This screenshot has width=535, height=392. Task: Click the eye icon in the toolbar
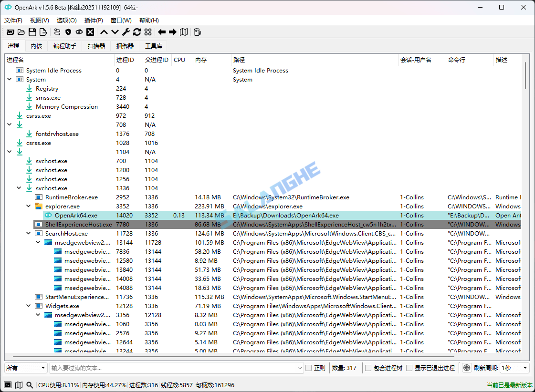[80, 32]
